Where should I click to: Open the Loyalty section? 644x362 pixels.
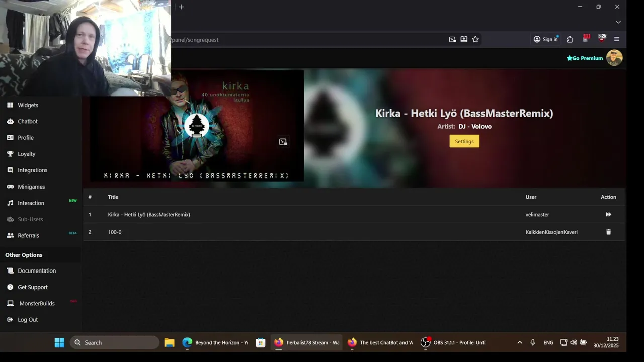[x=27, y=154]
